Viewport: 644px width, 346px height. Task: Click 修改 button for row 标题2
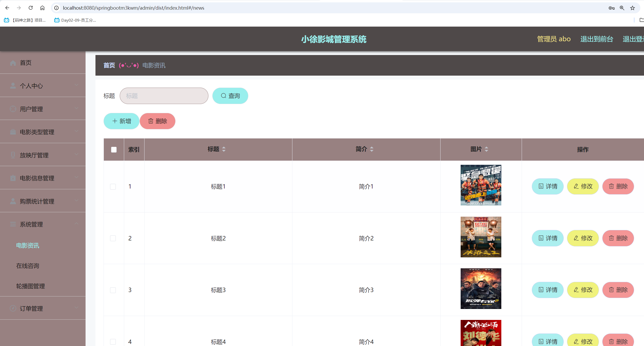(x=583, y=238)
